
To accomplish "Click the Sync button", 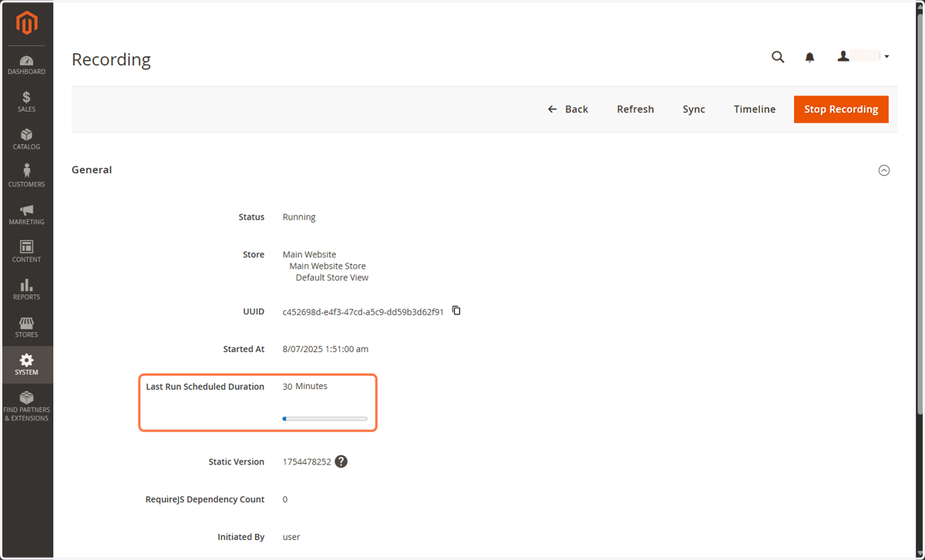I will tap(694, 109).
